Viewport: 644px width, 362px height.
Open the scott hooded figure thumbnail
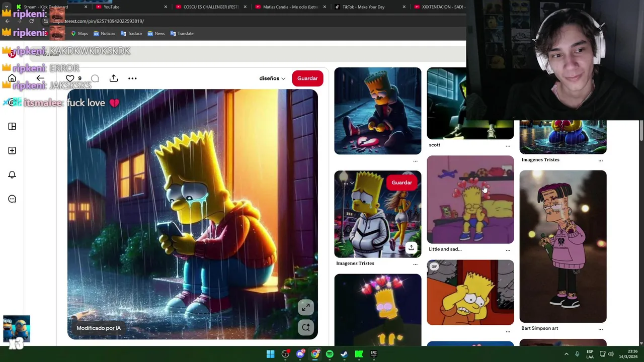point(470,103)
